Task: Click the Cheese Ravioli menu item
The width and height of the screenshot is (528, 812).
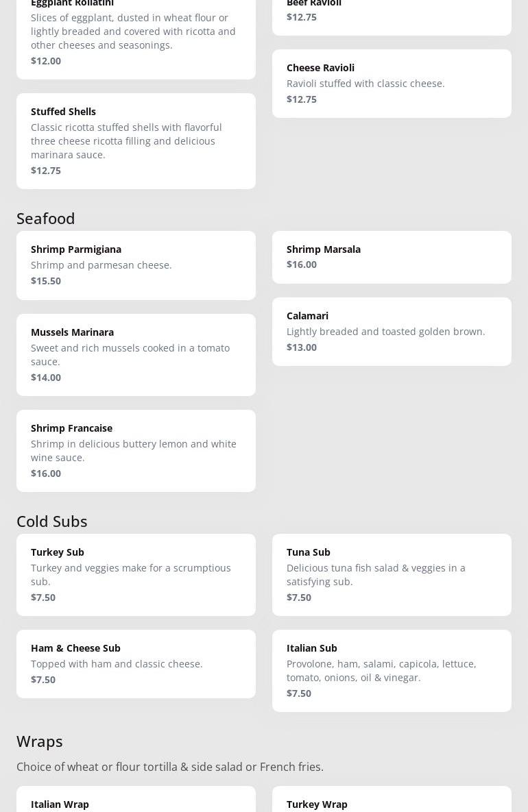Action: (x=392, y=83)
